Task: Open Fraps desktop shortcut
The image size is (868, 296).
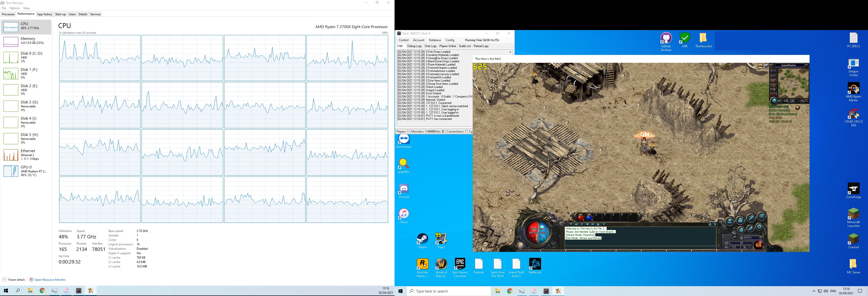Action: [x=441, y=241]
